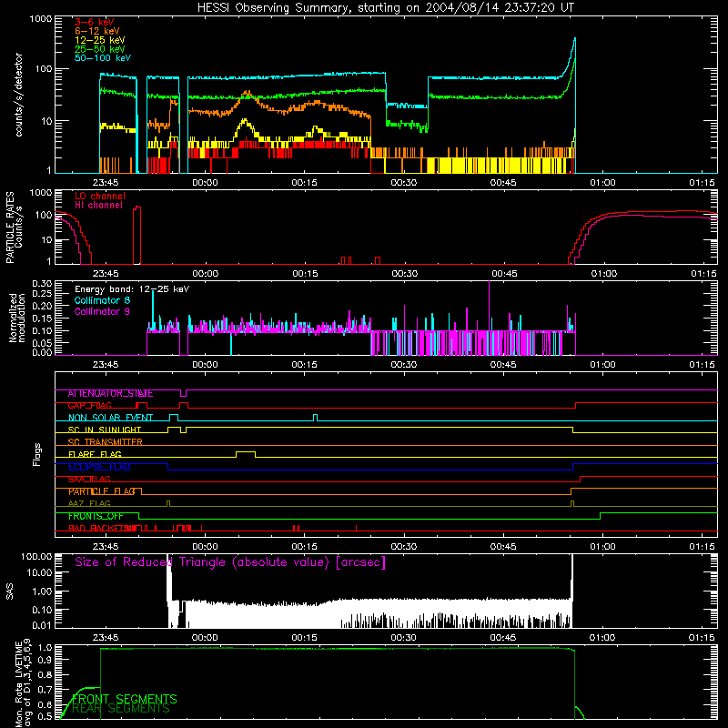This screenshot has width=728, height=728.
Task: Click the ATTENUATOR_STATE dip before 00:00
Action: 184,394
